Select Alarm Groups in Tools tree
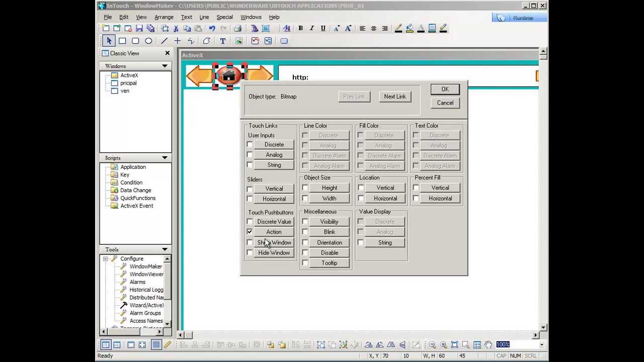Image resolution: width=644 pixels, height=362 pixels. [x=145, y=313]
